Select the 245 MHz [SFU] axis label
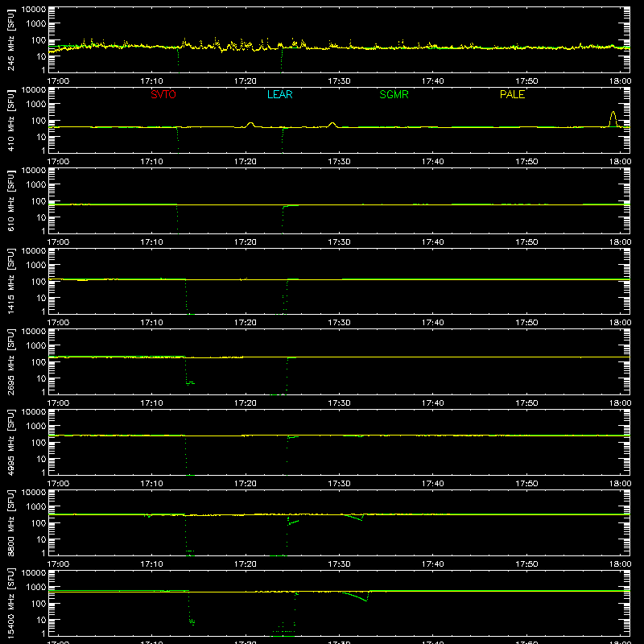This screenshot has height=644, width=644. tap(10, 39)
